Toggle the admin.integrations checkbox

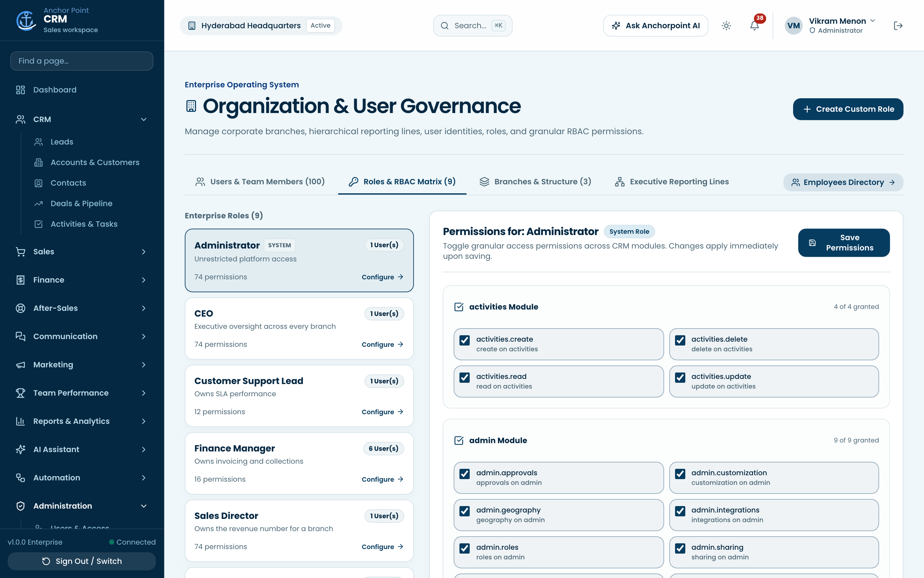680,511
